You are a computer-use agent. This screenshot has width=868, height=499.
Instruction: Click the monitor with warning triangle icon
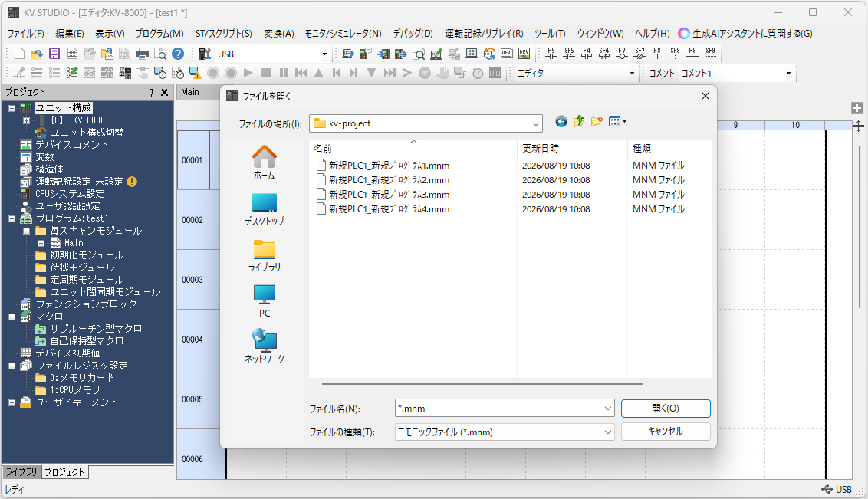click(195, 73)
